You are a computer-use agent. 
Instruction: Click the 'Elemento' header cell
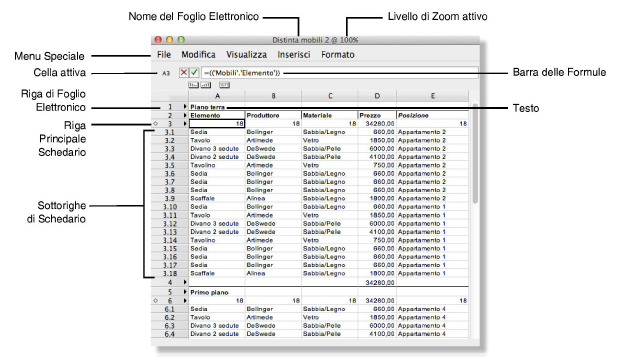click(x=217, y=115)
